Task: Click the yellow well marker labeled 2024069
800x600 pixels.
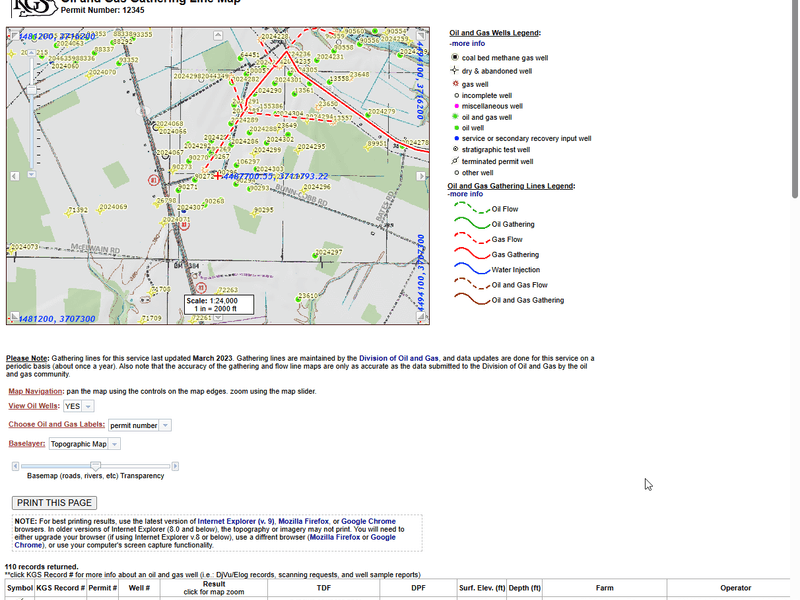Action: [x=100, y=210]
